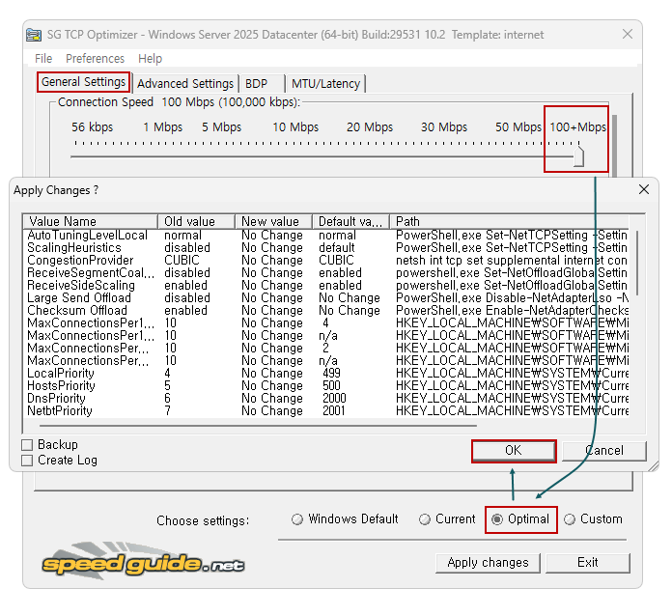Image resolution: width=672 pixels, height=616 pixels.
Task: Click the list's vertical scrollbar
Action: point(637,263)
